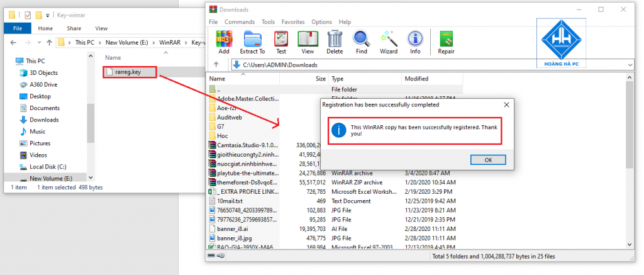Viewport: 644px width, 275px height.
Task: Click WinRAR breadcrumb segment in Explorer
Action: (169, 42)
